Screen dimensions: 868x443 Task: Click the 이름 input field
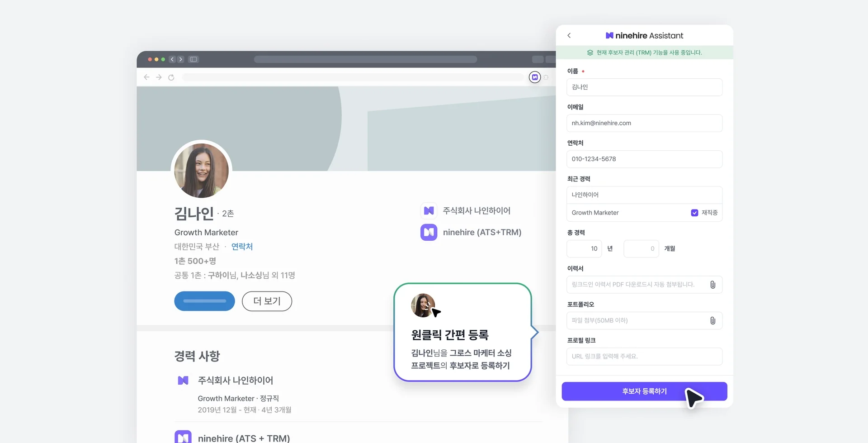pyautogui.click(x=644, y=87)
